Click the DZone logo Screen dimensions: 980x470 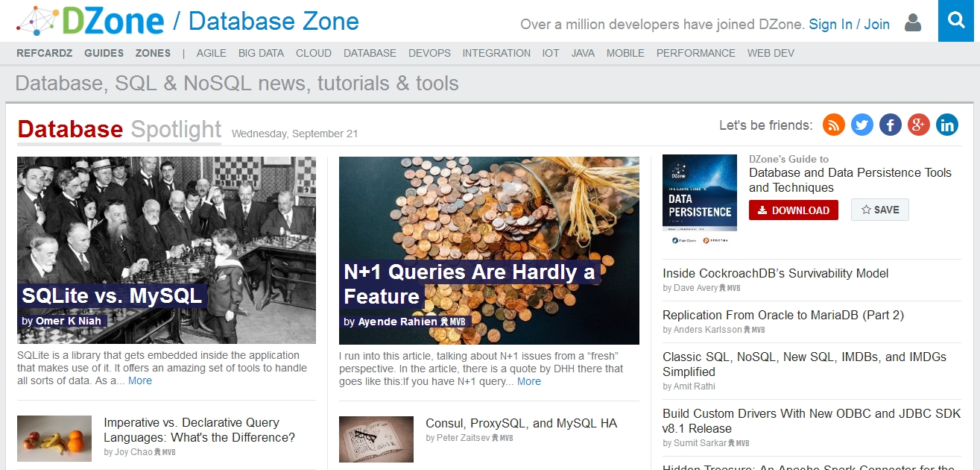coord(90,21)
